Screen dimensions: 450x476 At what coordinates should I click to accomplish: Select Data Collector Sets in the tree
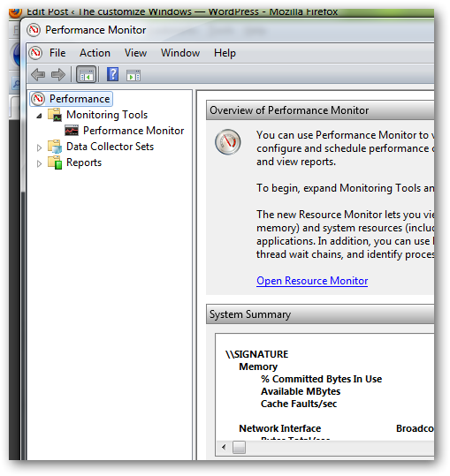pos(110,147)
